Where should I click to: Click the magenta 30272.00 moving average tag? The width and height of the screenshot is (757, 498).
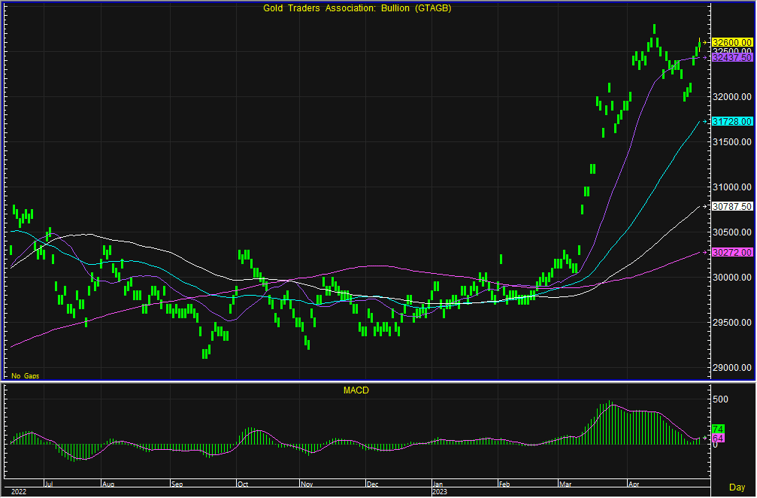point(732,252)
